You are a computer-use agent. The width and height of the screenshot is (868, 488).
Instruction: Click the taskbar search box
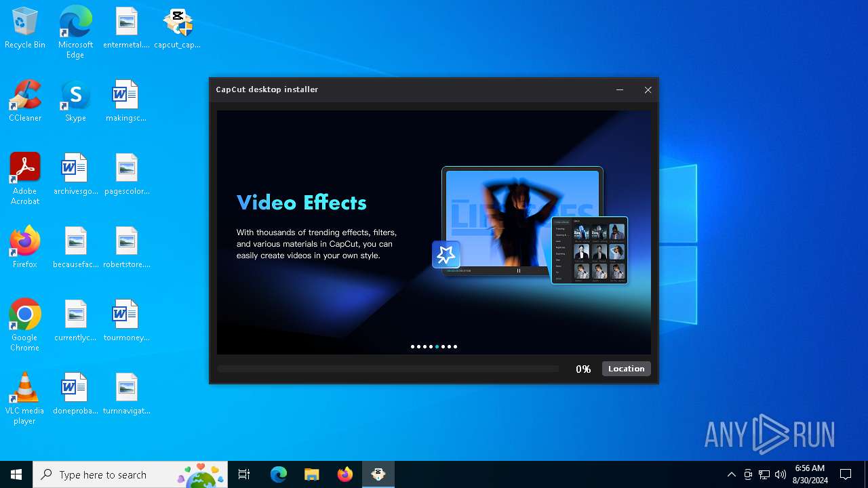tap(131, 474)
